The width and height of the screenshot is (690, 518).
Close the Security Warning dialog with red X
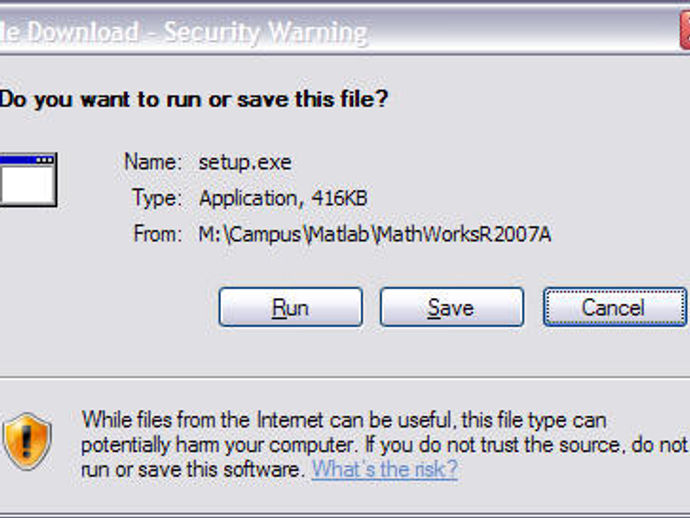coord(685,31)
